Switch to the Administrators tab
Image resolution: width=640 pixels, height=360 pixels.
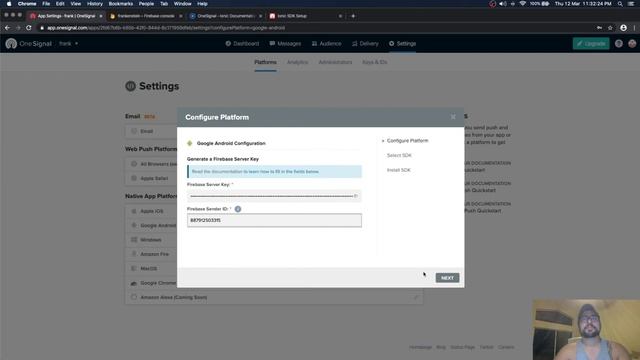click(335, 62)
